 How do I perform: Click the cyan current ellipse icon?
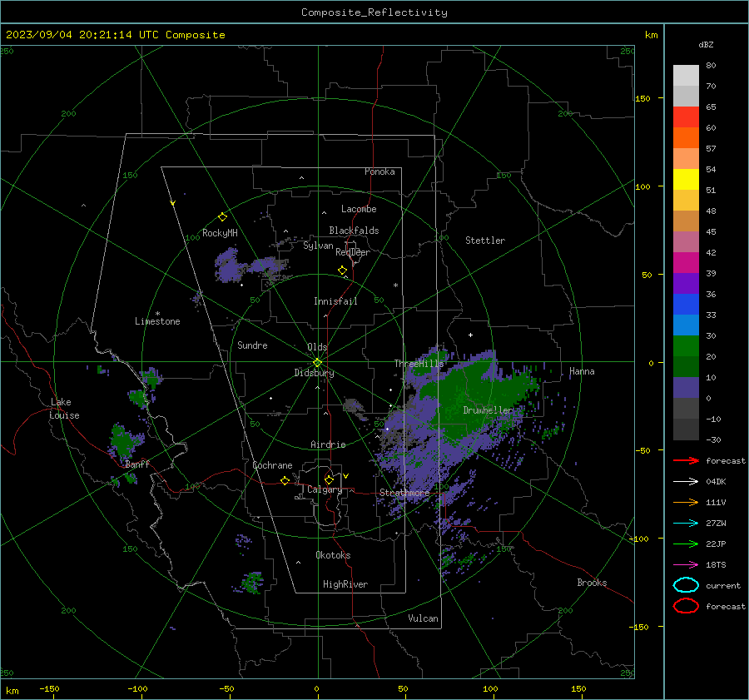pyautogui.click(x=686, y=585)
